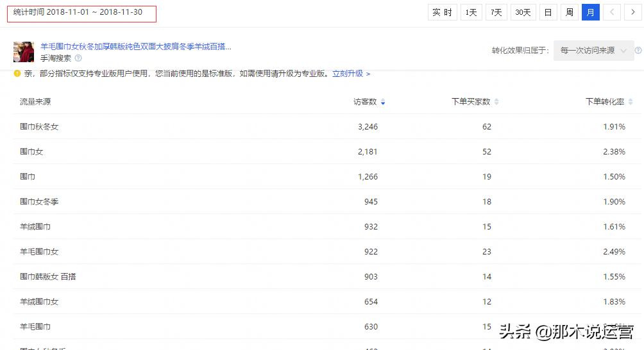This screenshot has width=644, height=350.
Task: Click buyer count 62
Action: pyautogui.click(x=487, y=127)
